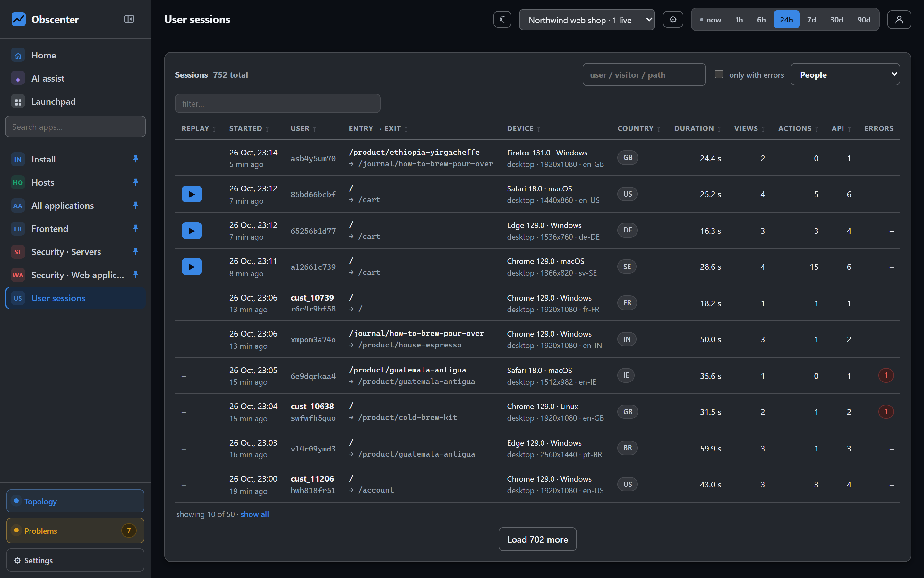Select the 90d time range
This screenshot has height=578, width=924.
point(864,20)
